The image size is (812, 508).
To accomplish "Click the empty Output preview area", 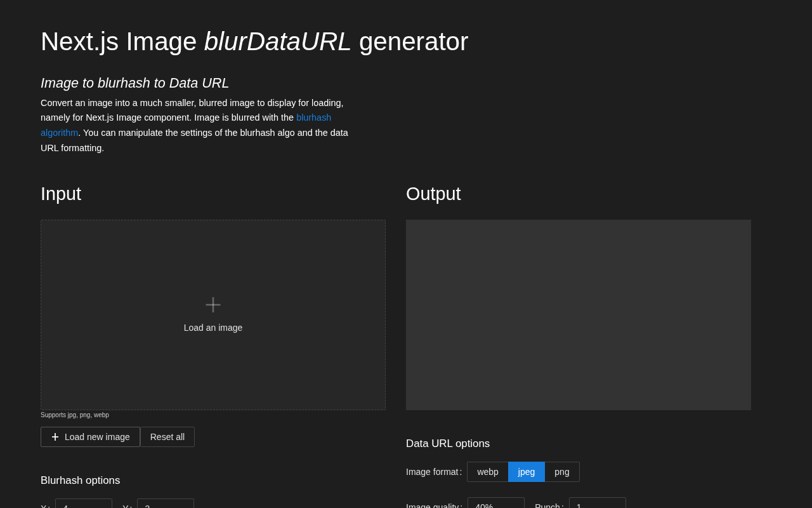I will [x=578, y=315].
